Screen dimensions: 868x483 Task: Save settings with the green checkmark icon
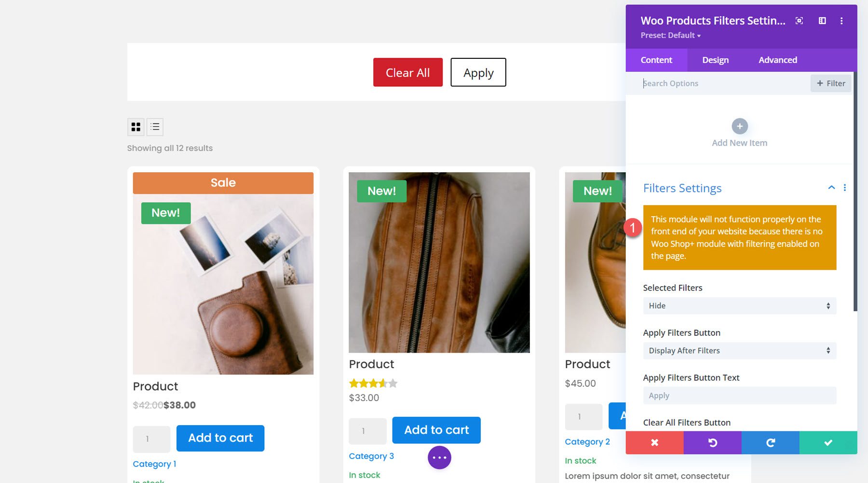click(x=828, y=442)
